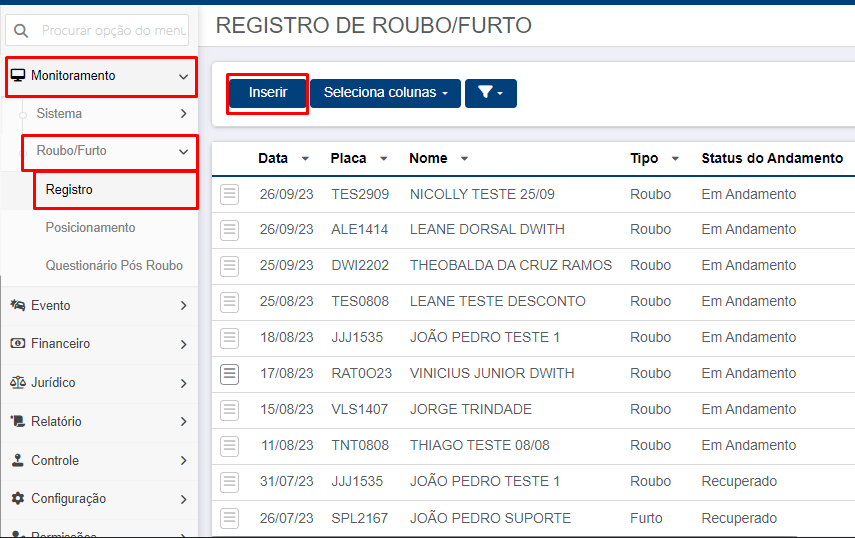Open Posicionamento in the sidebar

tap(91, 227)
